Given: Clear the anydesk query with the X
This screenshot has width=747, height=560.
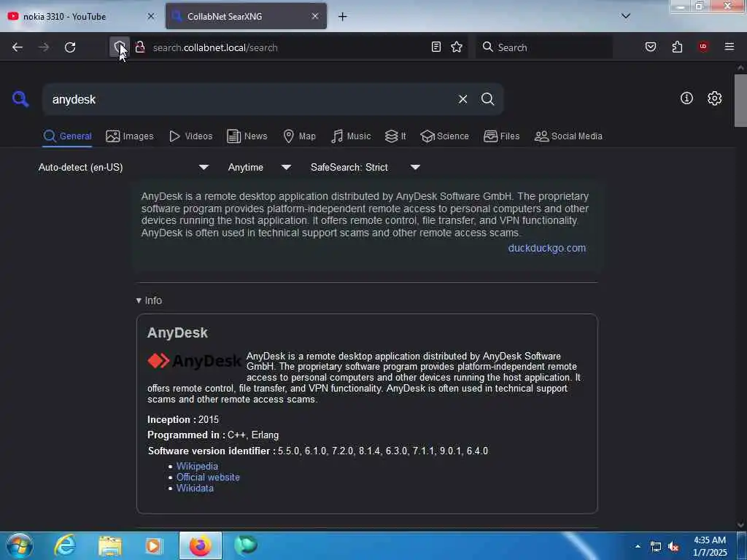Looking at the screenshot, I should tap(462, 99).
